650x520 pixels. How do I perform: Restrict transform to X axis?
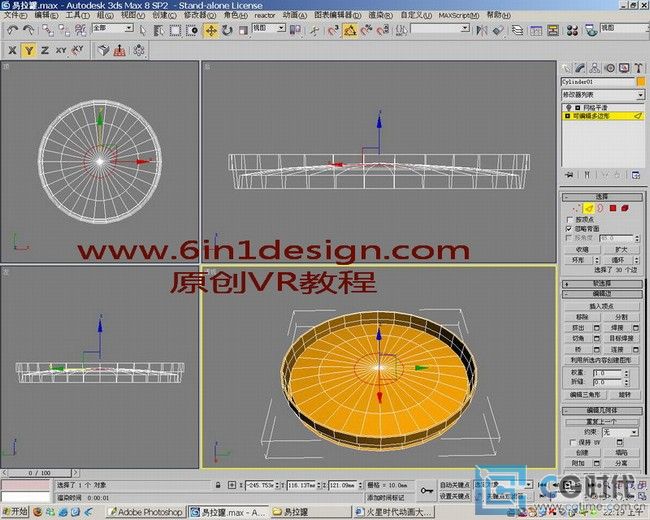click(x=12, y=51)
